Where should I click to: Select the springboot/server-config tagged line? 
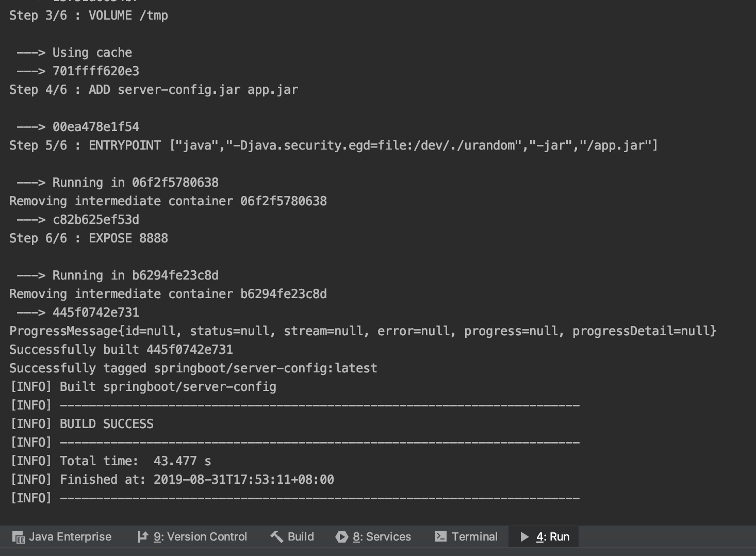(192, 368)
